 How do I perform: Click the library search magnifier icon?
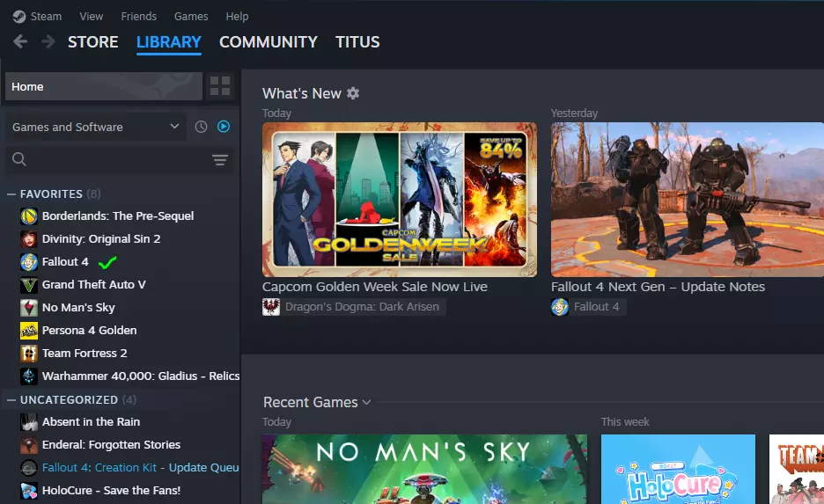coord(18,159)
